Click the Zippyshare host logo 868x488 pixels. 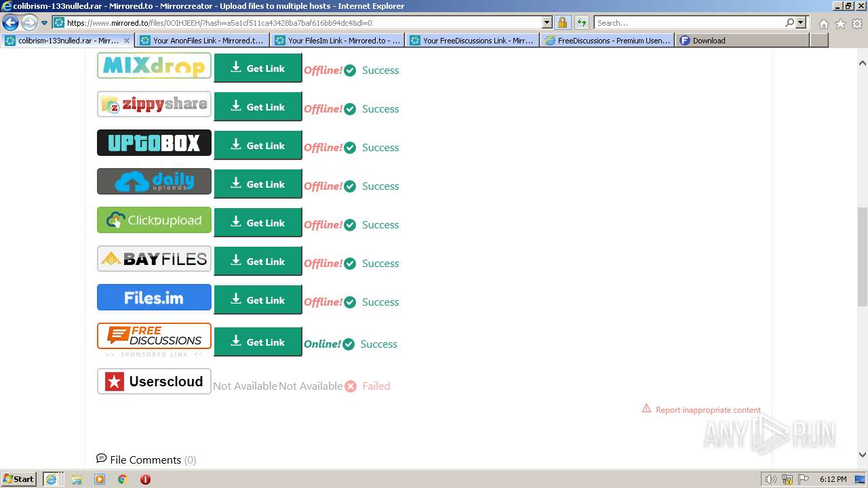coord(154,104)
